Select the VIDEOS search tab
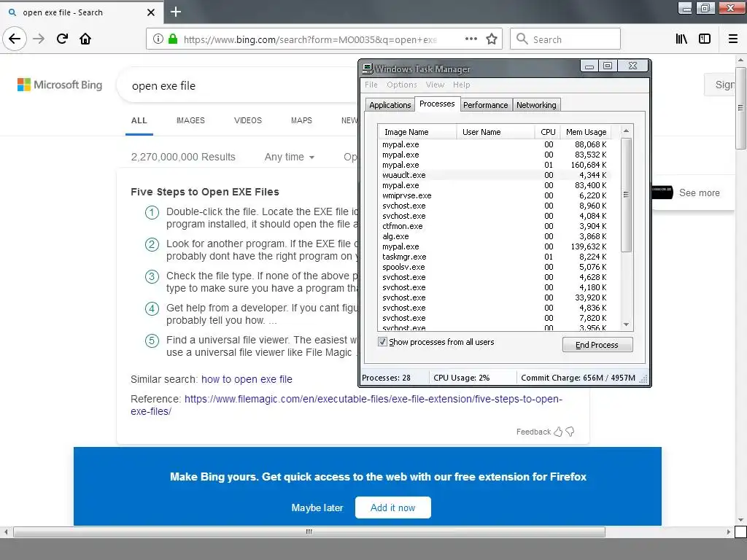This screenshot has width=747, height=560. (x=248, y=120)
